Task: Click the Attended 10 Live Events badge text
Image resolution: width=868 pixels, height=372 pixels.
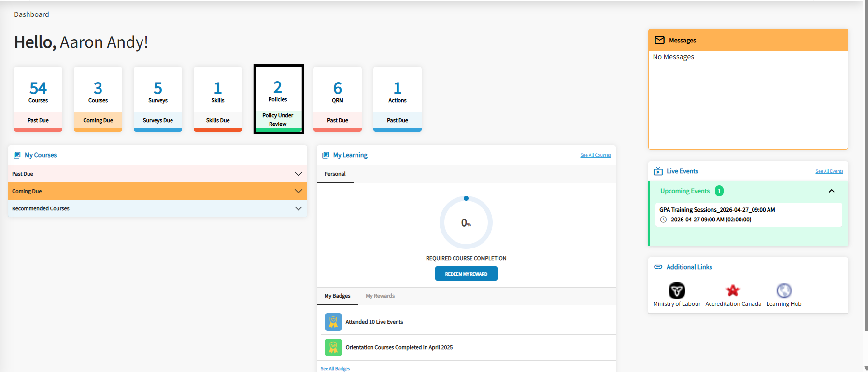Action: pos(374,322)
